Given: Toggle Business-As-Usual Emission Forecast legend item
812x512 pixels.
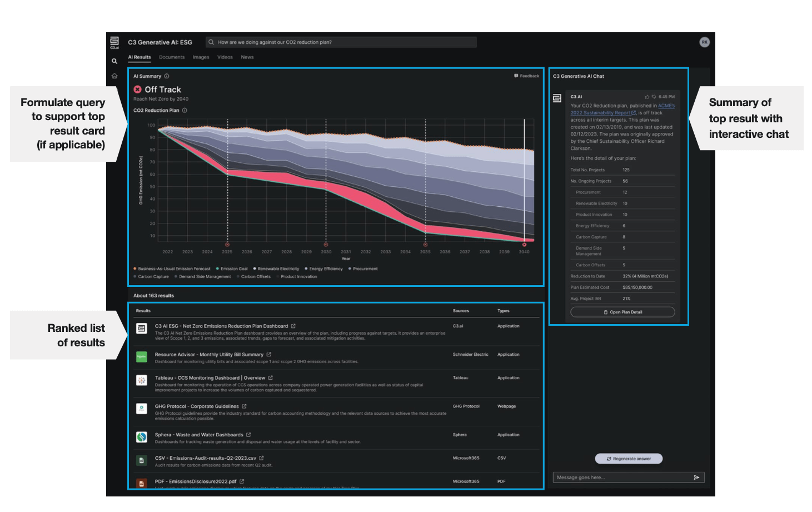Looking at the screenshot, I should click(x=172, y=269).
